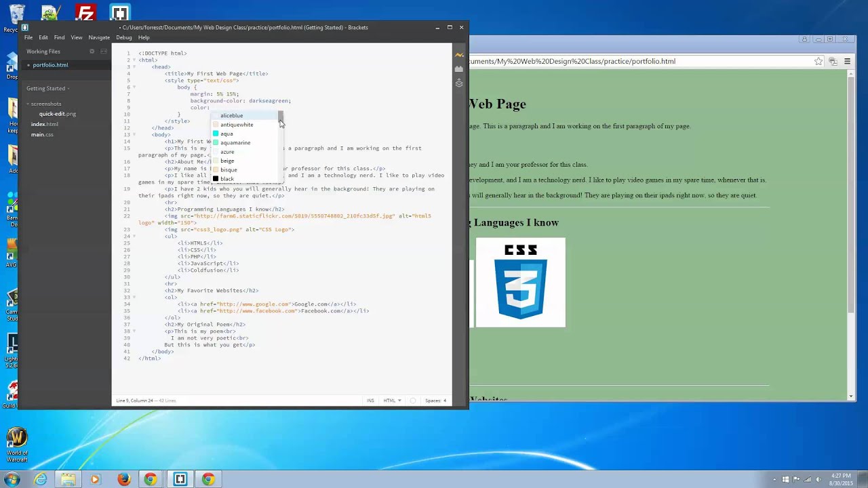The height and width of the screenshot is (488, 868).
Task: Open quick-edit.png in file tree
Action: coord(57,114)
